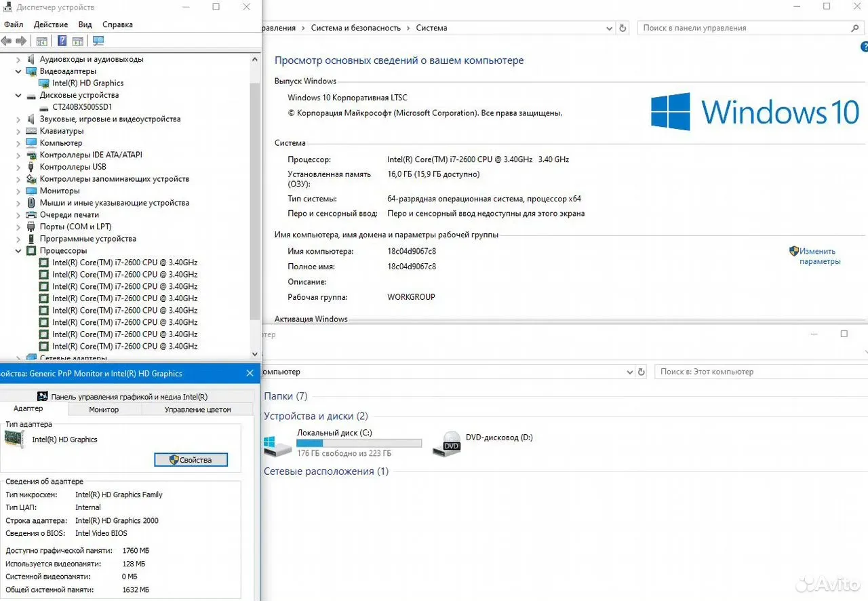Expand Звуковые, игровые и видеоустройства node
Image resolution: width=868 pixels, height=601 pixels.
coord(18,119)
